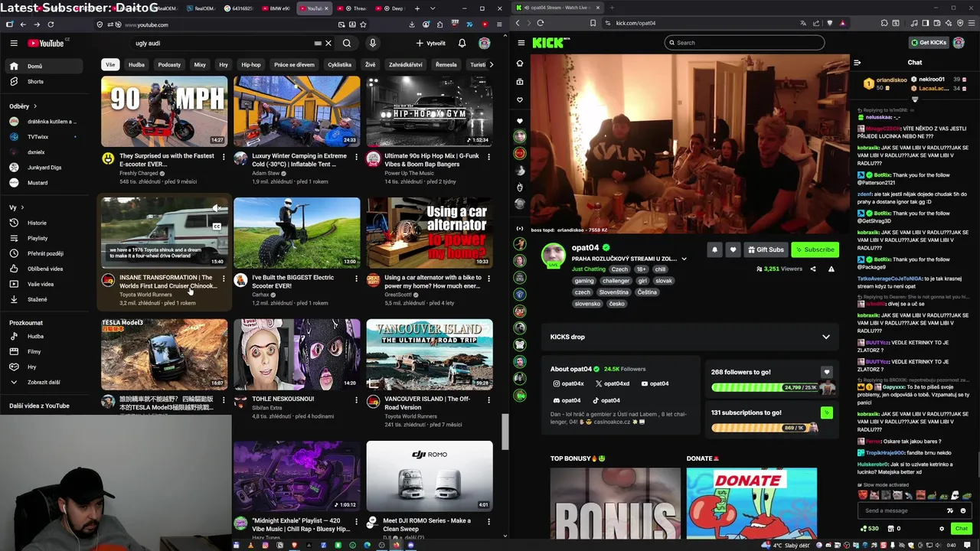
Task: Click the Vytvořit create button
Action: point(431,43)
